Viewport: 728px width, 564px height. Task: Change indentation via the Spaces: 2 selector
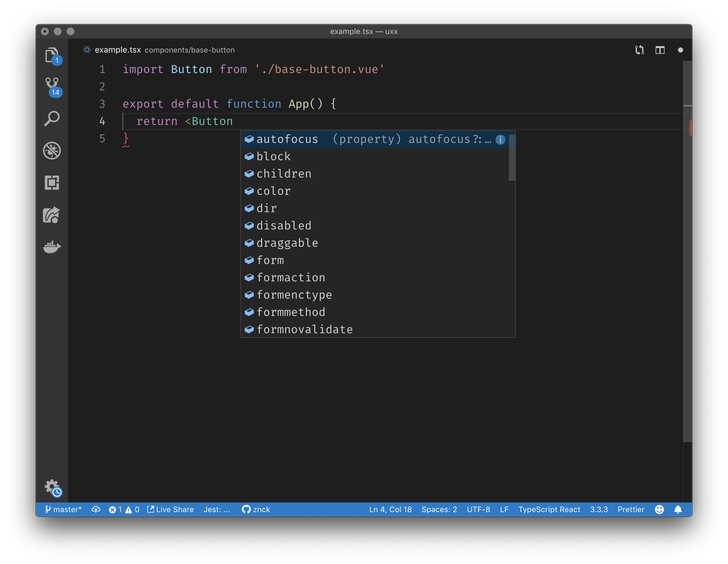coord(439,509)
